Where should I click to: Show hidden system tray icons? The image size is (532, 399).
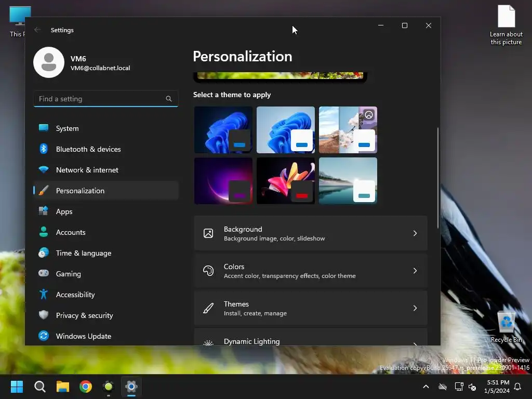click(426, 387)
